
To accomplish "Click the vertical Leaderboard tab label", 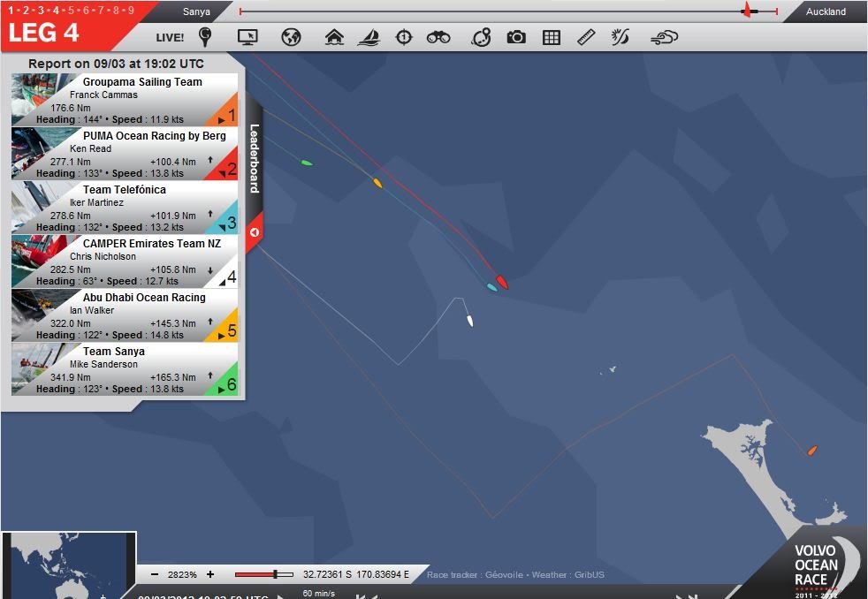I will coord(254,158).
